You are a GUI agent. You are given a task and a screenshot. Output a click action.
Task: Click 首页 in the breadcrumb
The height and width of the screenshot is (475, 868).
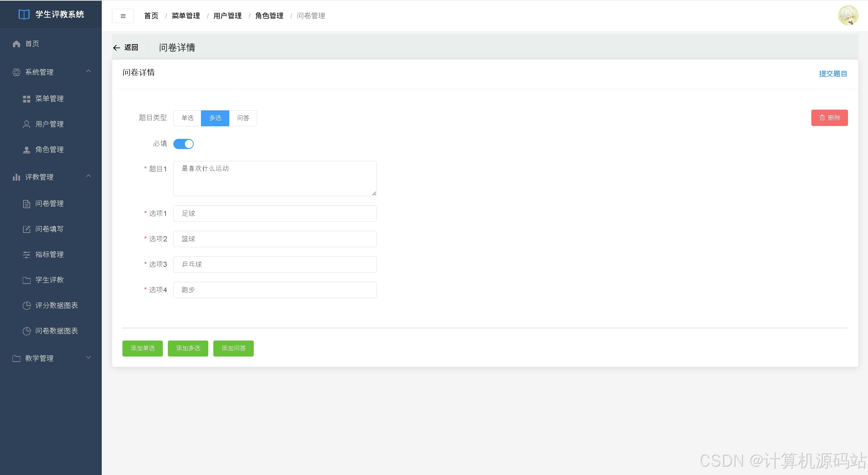(151, 16)
